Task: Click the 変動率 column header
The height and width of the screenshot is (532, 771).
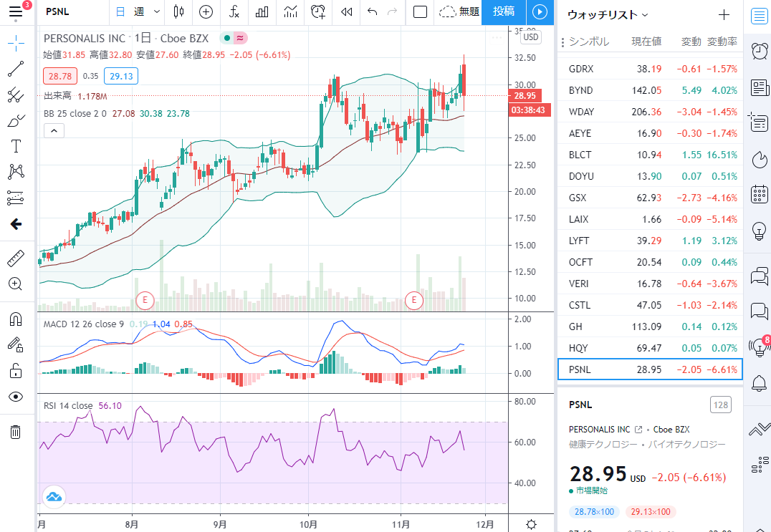Action: [722, 42]
